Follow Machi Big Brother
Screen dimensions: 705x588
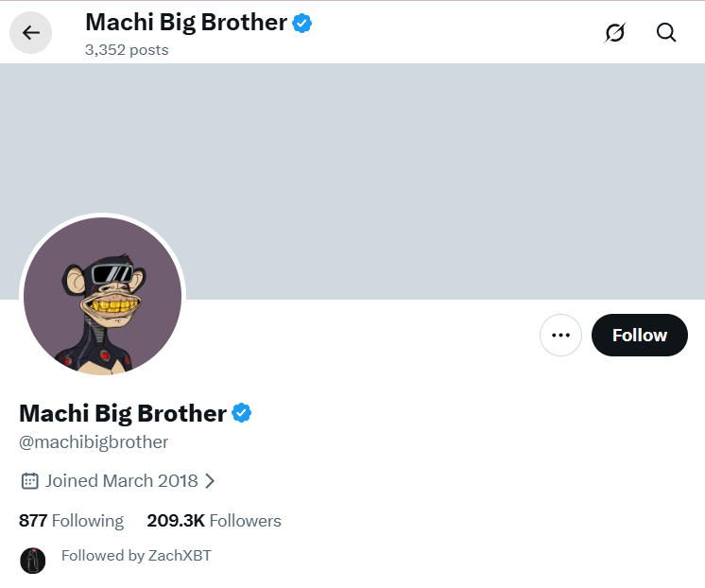pos(639,335)
